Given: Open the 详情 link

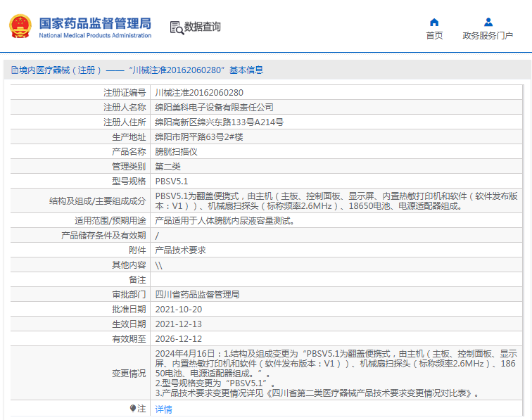Looking at the screenshot, I should point(163,409).
